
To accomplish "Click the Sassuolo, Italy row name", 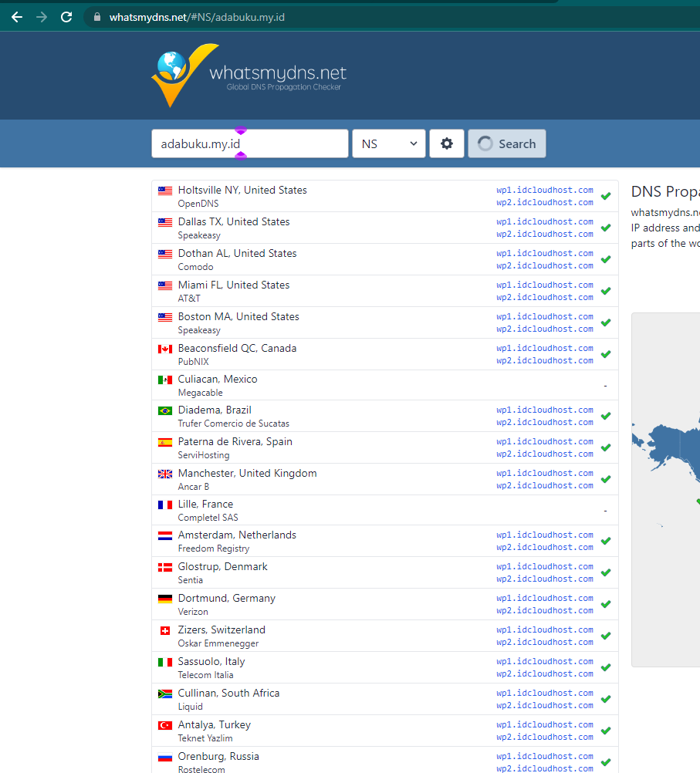I will [x=211, y=661].
